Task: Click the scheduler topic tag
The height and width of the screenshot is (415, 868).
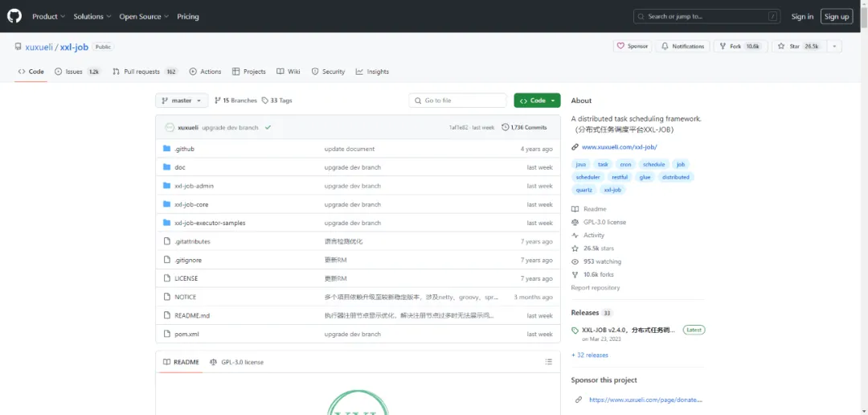Action: pyautogui.click(x=588, y=177)
